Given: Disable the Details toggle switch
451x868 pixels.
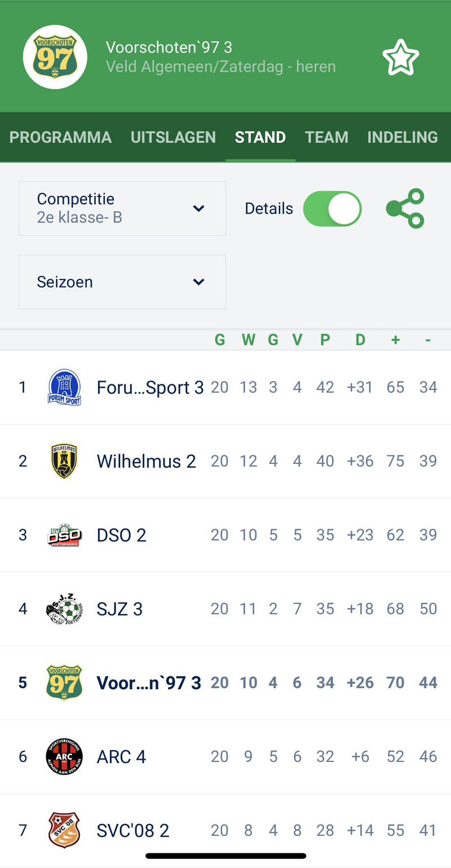Looking at the screenshot, I should 332,209.
